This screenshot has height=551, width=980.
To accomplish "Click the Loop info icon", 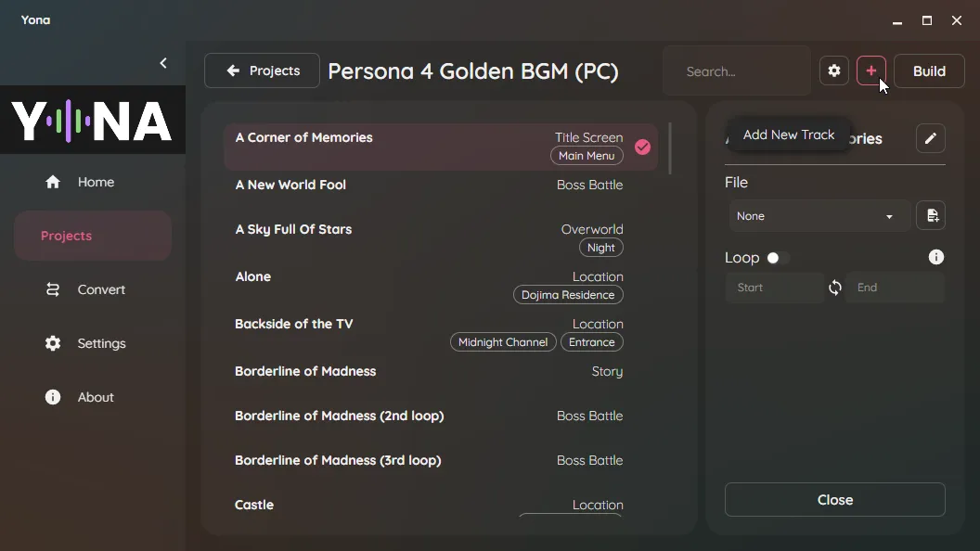I will [935, 257].
